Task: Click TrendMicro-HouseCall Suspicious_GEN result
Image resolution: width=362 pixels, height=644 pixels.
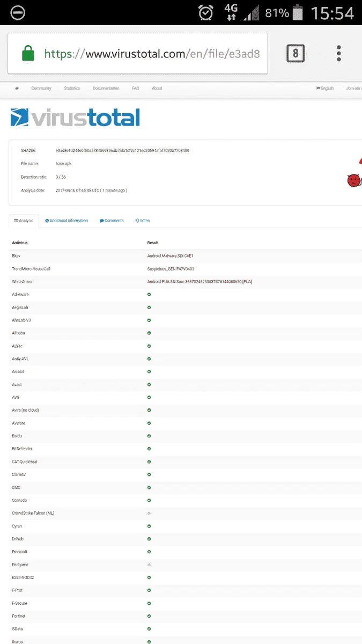Action: pyautogui.click(x=171, y=268)
